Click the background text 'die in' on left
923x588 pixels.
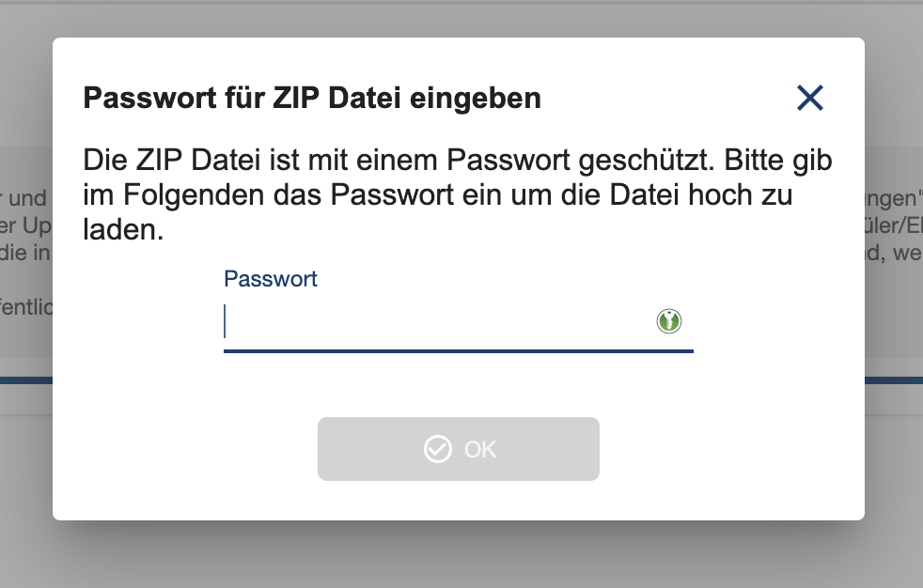pyautogui.click(x=24, y=253)
